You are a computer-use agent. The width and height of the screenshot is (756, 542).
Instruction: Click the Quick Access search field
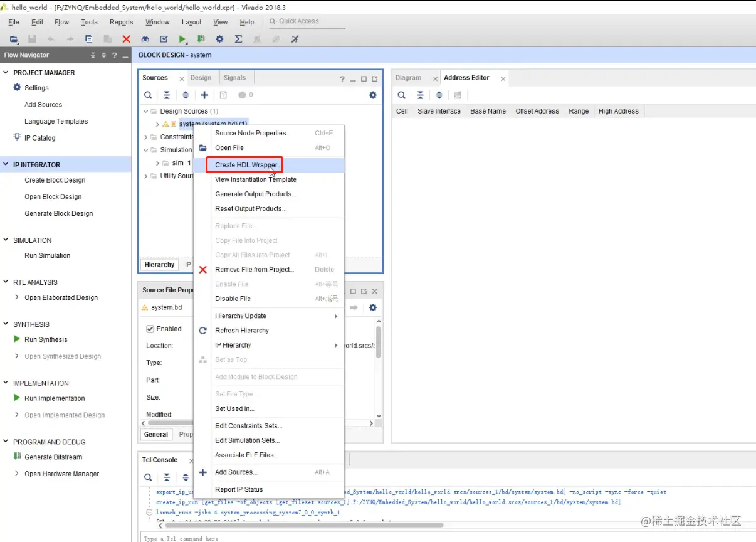[306, 21]
